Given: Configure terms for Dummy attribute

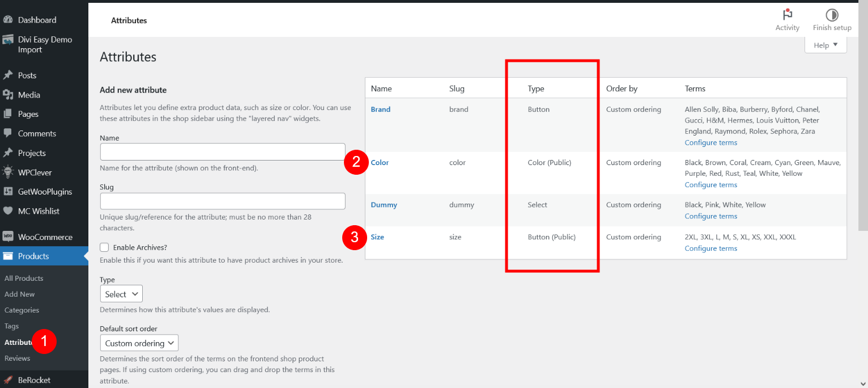Looking at the screenshot, I should tap(711, 216).
